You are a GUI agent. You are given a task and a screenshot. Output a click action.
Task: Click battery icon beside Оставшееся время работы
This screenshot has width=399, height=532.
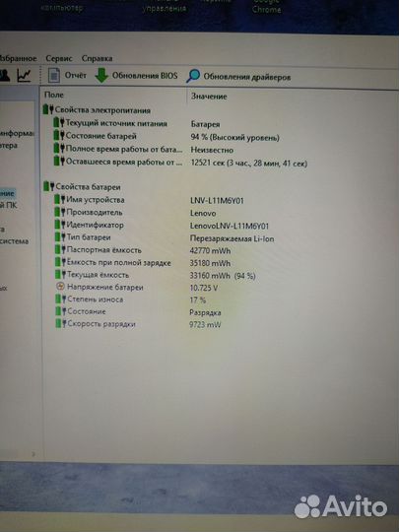point(59,162)
